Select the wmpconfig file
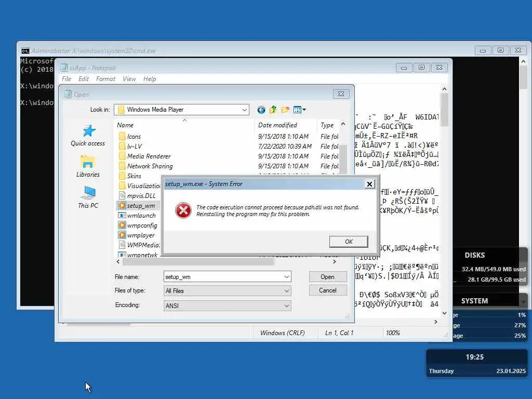532x399 pixels. click(142, 225)
